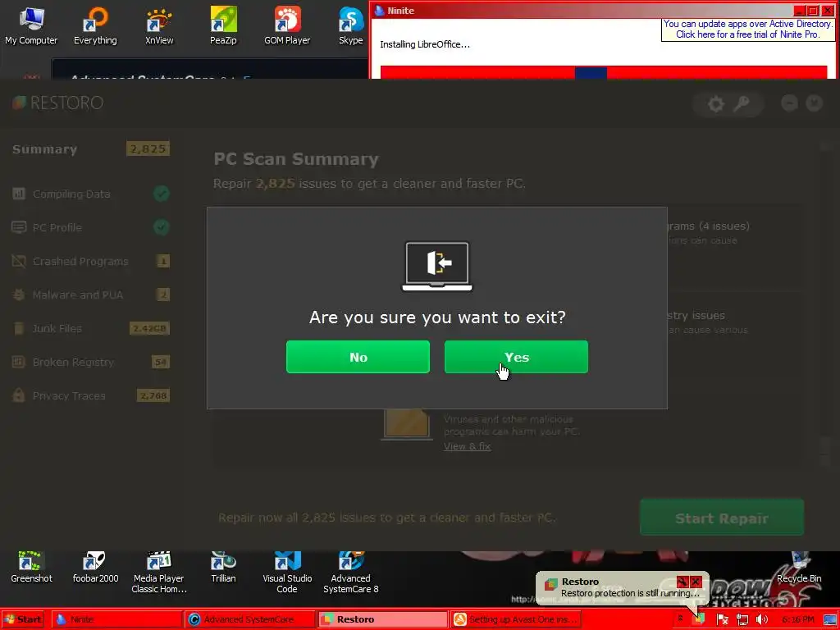Image resolution: width=840 pixels, height=630 pixels.
Task: Expand hidden system tray icons
Action: click(680, 619)
